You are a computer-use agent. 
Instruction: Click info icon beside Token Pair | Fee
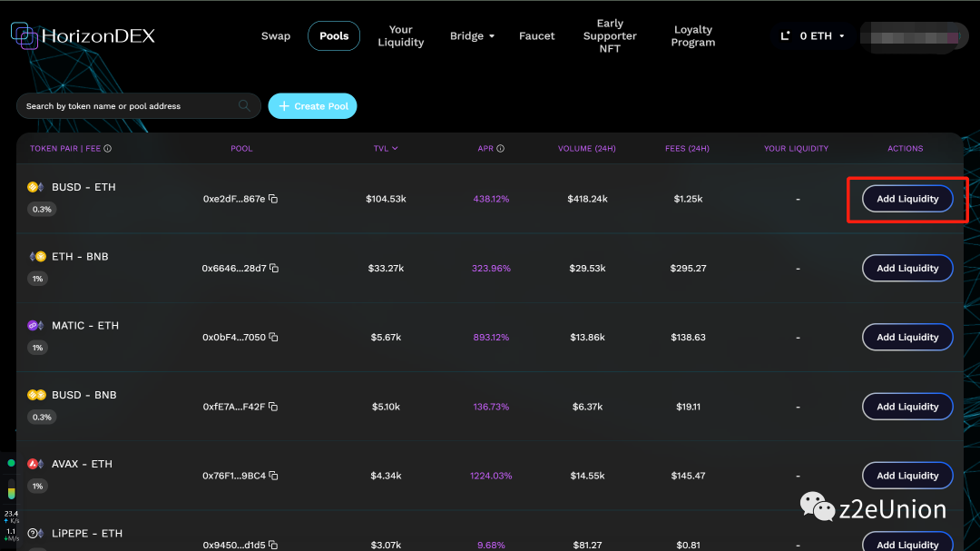(108, 149)
